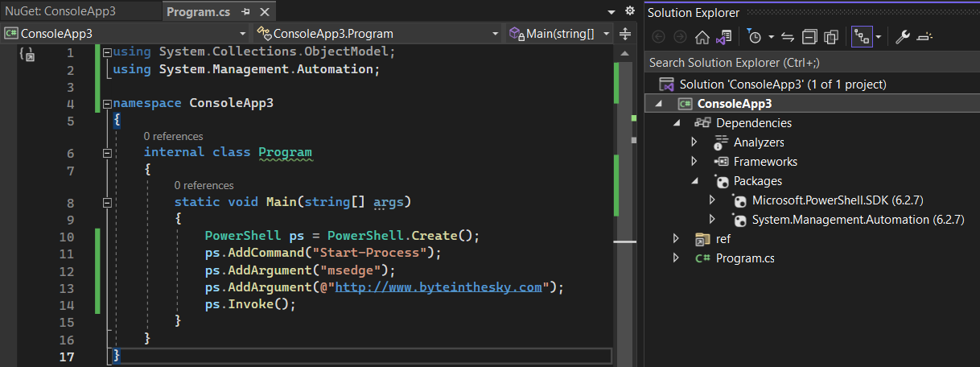Screen dimensions: 980x367
Task: Collapse all Solution Explorer nodes
Action: [809, 37]
